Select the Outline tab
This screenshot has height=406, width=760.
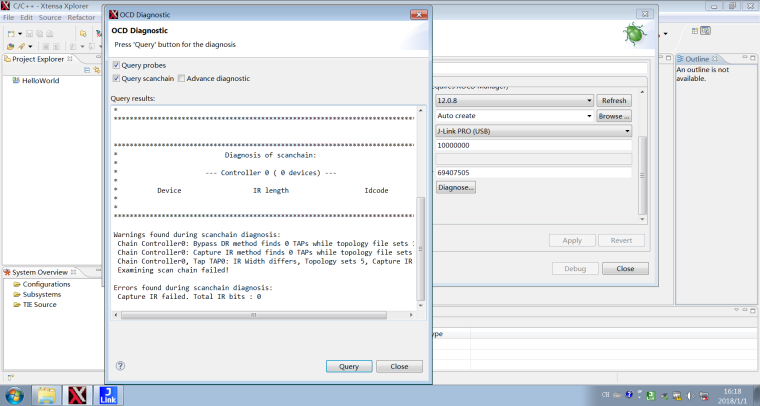pyautogui.click(x=697, y=59)
